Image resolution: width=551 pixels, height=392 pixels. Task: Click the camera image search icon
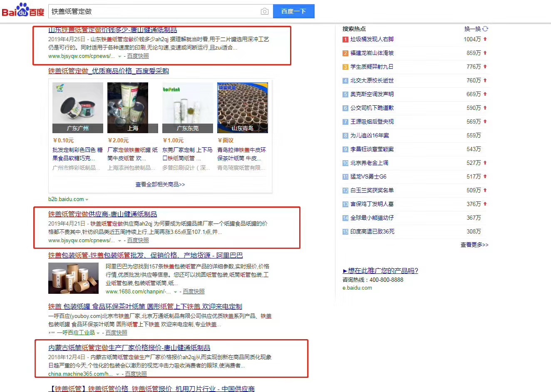[264, 12]
